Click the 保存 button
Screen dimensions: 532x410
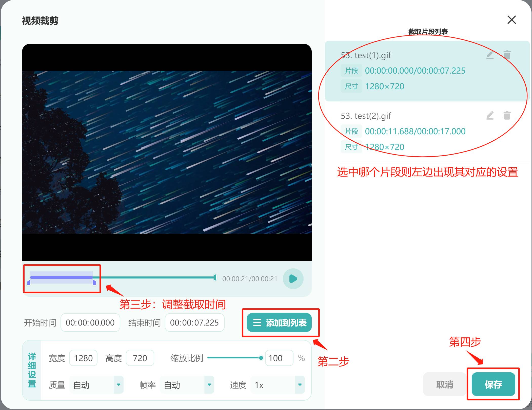pos(493,384)
